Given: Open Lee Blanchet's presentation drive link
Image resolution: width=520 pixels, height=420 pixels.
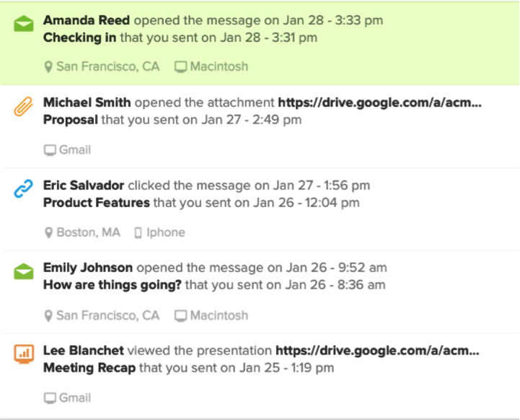Looking at the screenshot, I should [377, 351].
